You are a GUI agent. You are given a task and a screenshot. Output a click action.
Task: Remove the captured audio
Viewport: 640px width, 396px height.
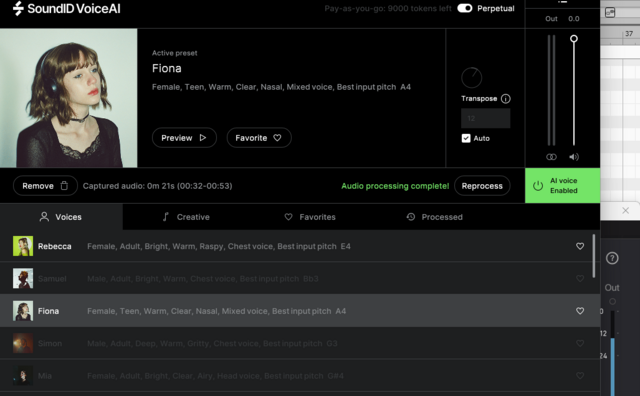[45, 186]
